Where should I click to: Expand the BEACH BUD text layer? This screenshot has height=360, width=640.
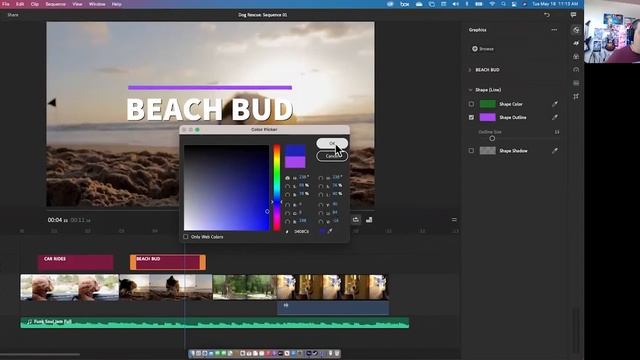click(x=470, y=70)
